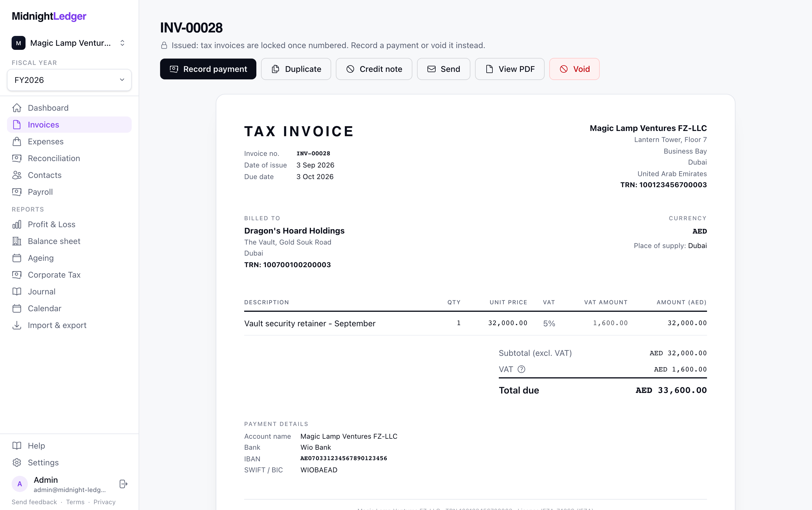The height and width of the screenshot is (510, 812).
Task: Click the MidnightLedger logo
Action: click(x=49, y=16)
